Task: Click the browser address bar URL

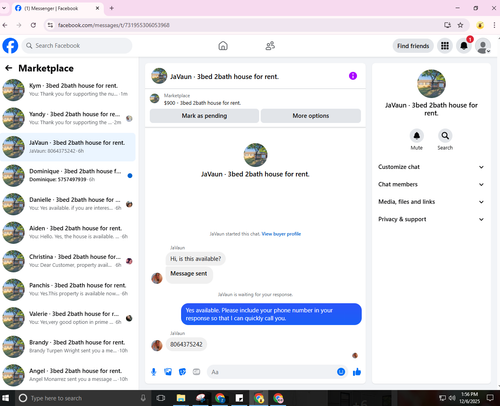Action: click(x=114, y=25)
